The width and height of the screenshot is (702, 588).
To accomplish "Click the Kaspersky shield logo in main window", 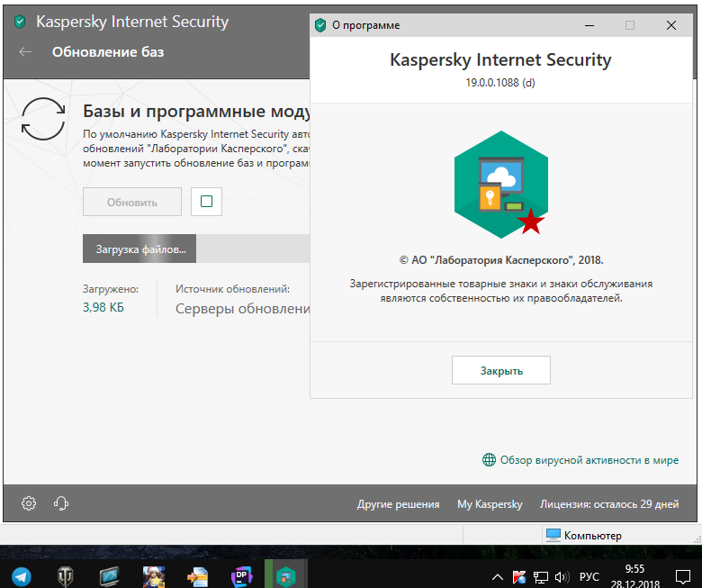I will [x=20, y=22].
